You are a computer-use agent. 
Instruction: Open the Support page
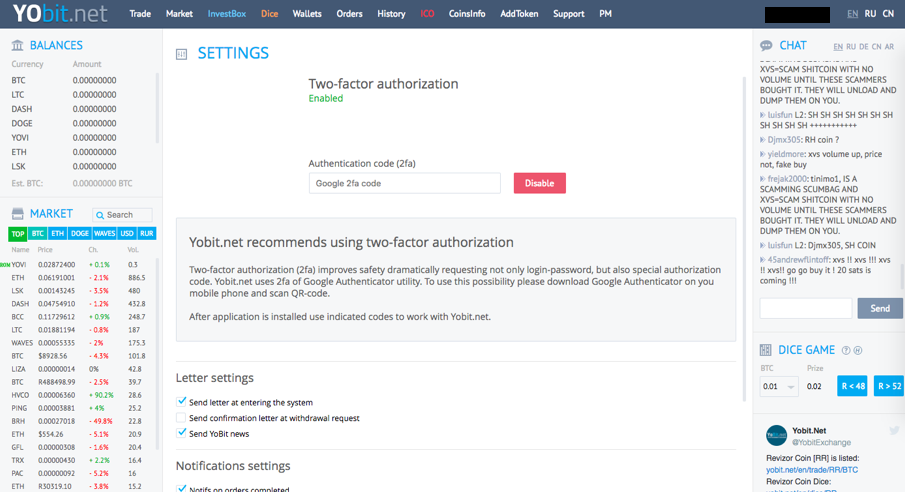click(x=569, y=13)
